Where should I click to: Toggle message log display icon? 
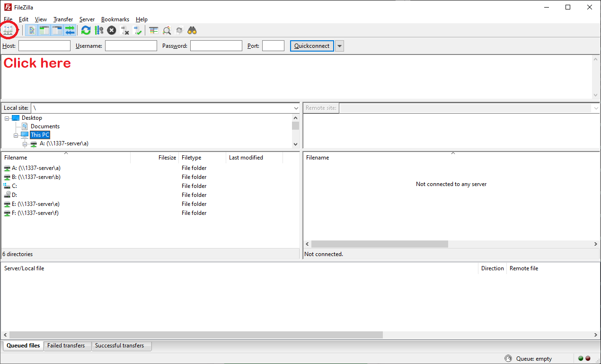click(32, 30)
